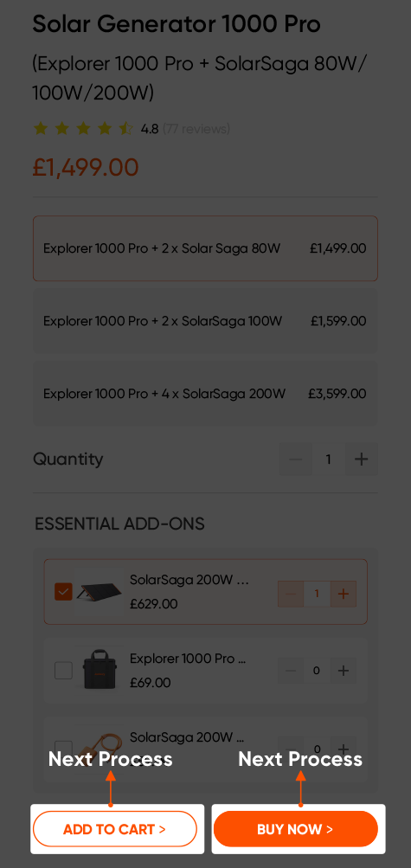Click ADD TO CART button
The image size is (411, 868).
115,829
